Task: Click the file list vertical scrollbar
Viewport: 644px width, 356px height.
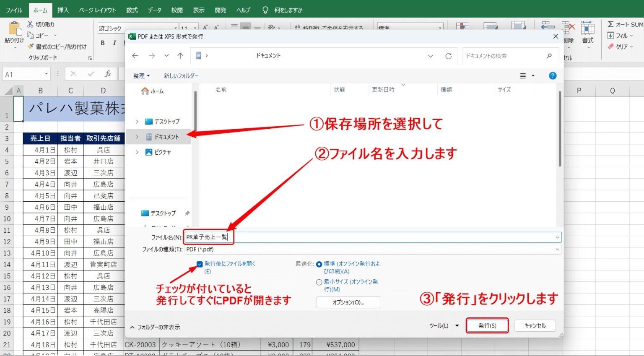Action: (x=560, y=129)
